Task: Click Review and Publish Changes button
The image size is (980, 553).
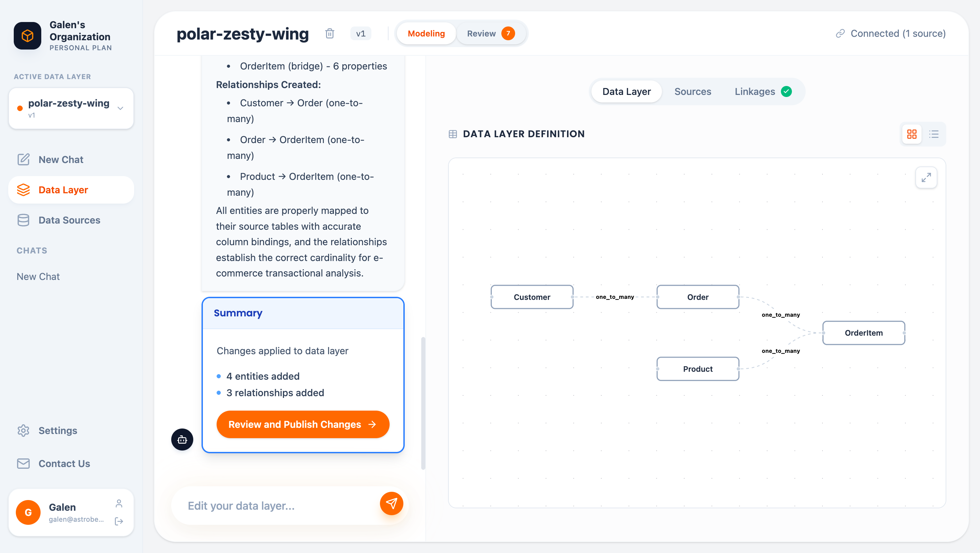Action: point(303,424)
